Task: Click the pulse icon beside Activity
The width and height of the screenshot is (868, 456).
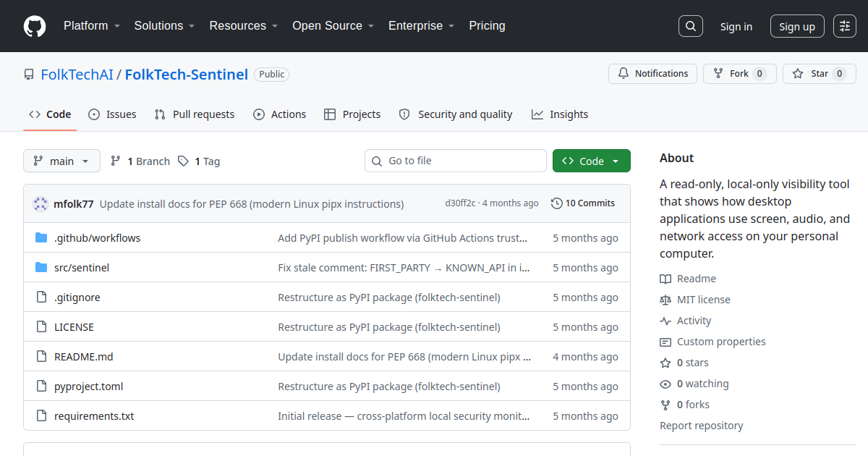Action: pos(665,321)
